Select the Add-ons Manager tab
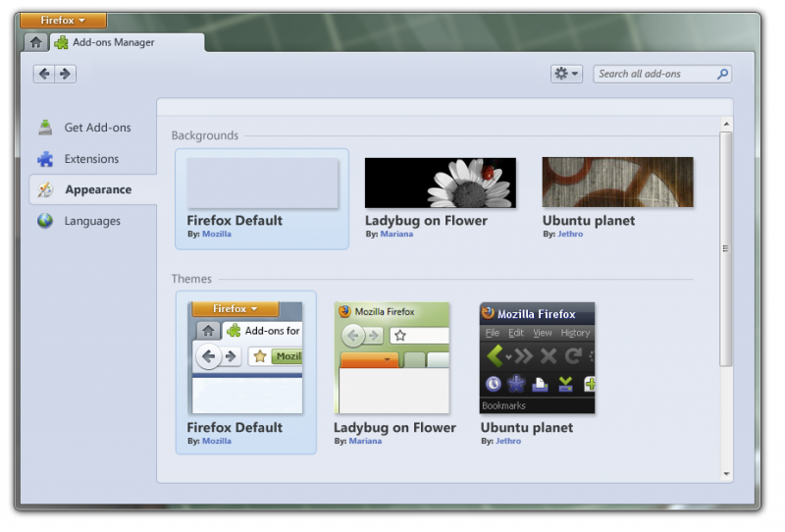This screenshot has width=785, height=532. point(128,42)
